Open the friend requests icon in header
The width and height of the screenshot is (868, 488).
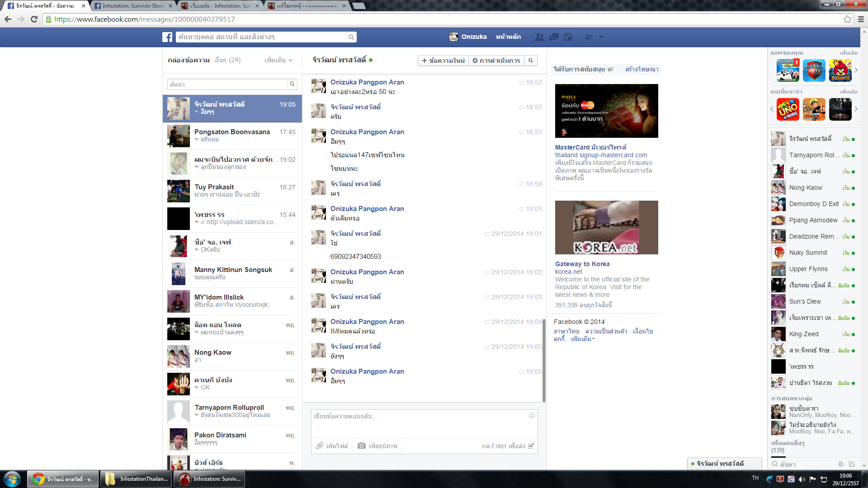[539, 37]
